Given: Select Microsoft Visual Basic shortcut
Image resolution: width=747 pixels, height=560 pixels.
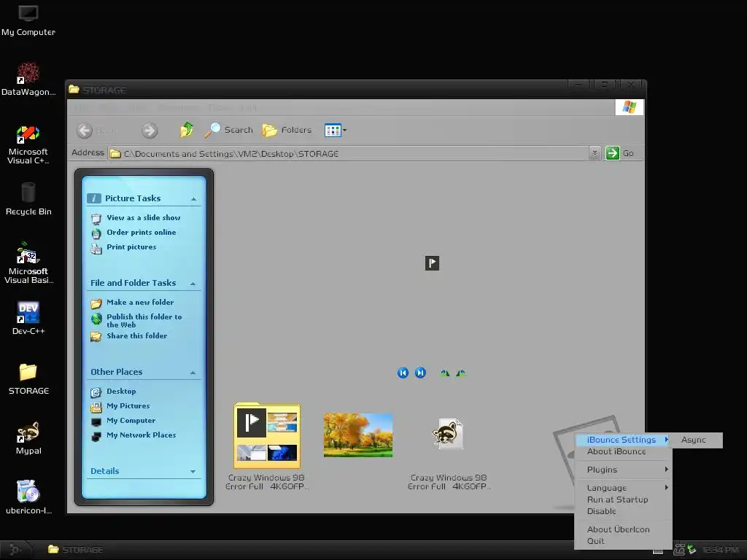Looking at the screenshot, I should (28, 262).
